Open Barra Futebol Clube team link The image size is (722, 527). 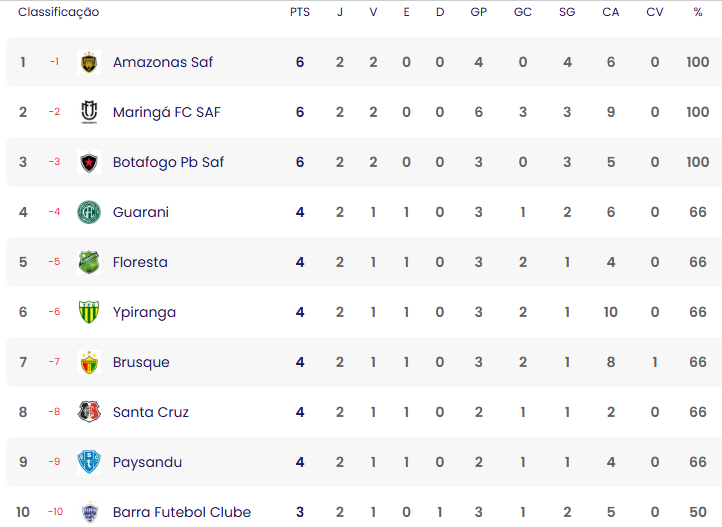coord(182,512)
